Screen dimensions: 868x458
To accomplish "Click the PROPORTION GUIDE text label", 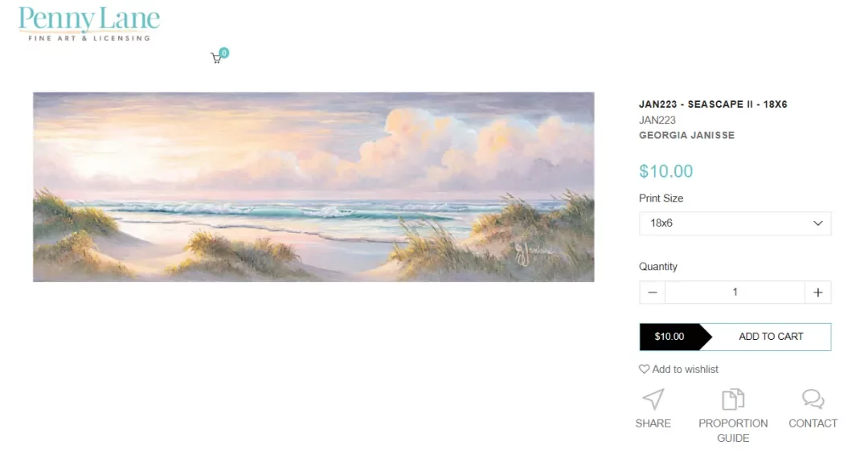I will [733, 431].
